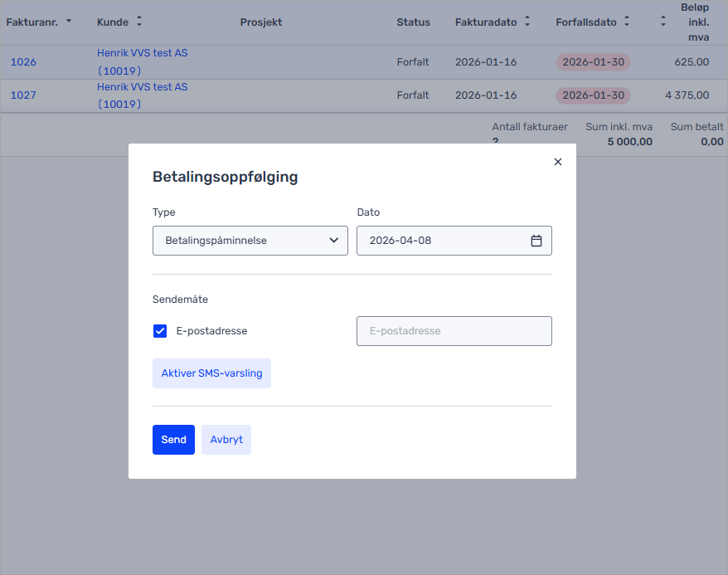Open invoice number 1026
This screenshot has width=728, height=575.
(23, 62)
